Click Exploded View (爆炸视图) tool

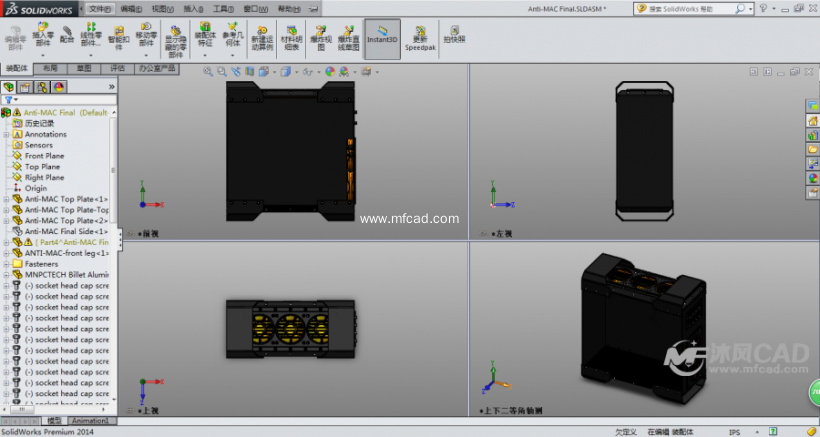coord(321,38)
